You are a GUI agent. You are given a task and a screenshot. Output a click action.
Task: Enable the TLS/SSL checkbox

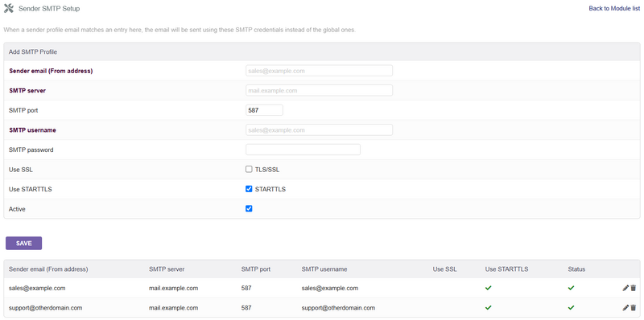pos(249,169)
